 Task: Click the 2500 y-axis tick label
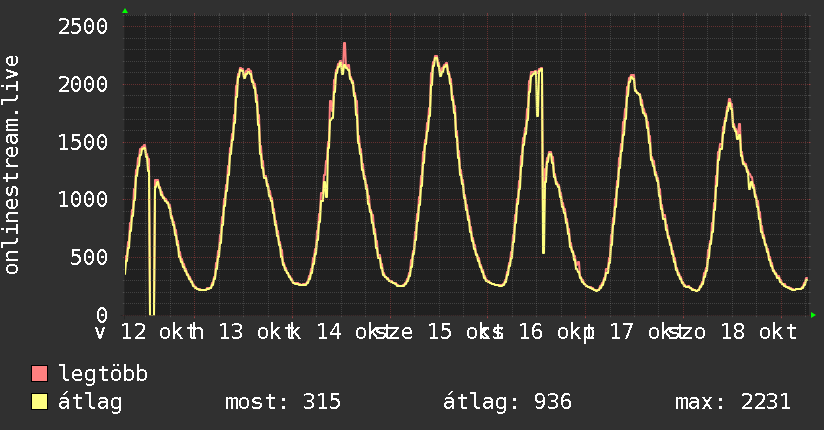82,26
